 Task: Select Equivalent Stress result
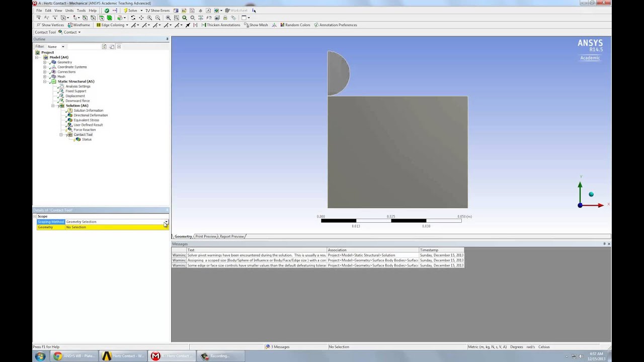87,120
